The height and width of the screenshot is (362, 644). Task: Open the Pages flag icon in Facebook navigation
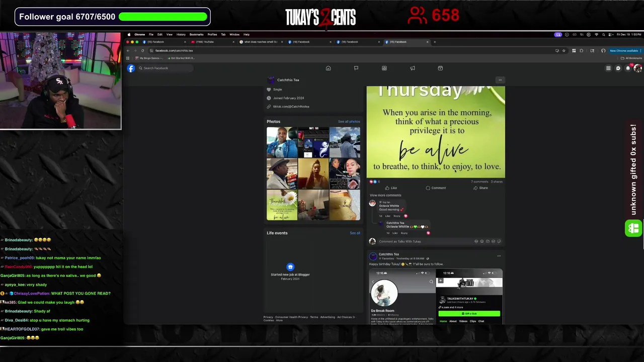pyautogui.click(x=356, y=68)
